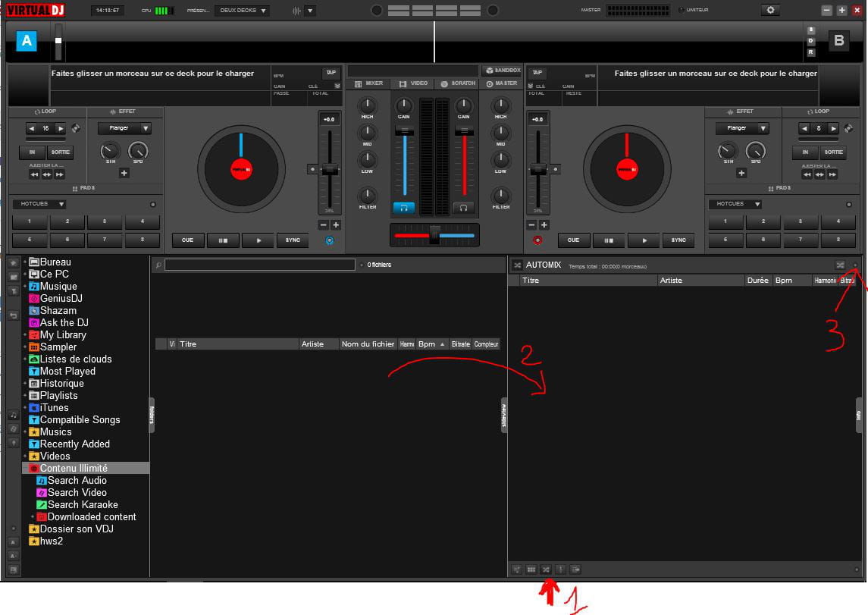Open the vertical info tab handle
This screenshot has width=868, height=615.
tap(859, 416)
